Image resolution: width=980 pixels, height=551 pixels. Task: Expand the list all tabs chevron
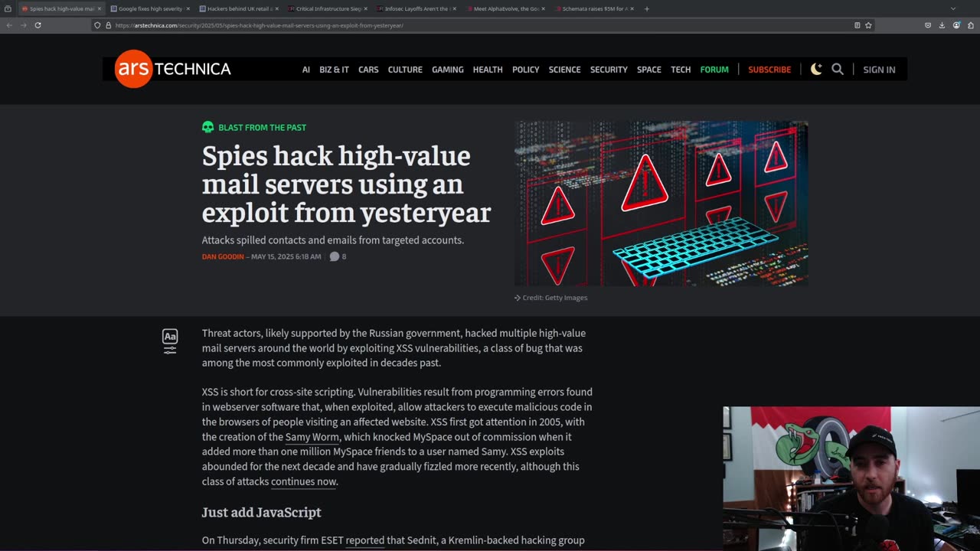tap(953, 8)
